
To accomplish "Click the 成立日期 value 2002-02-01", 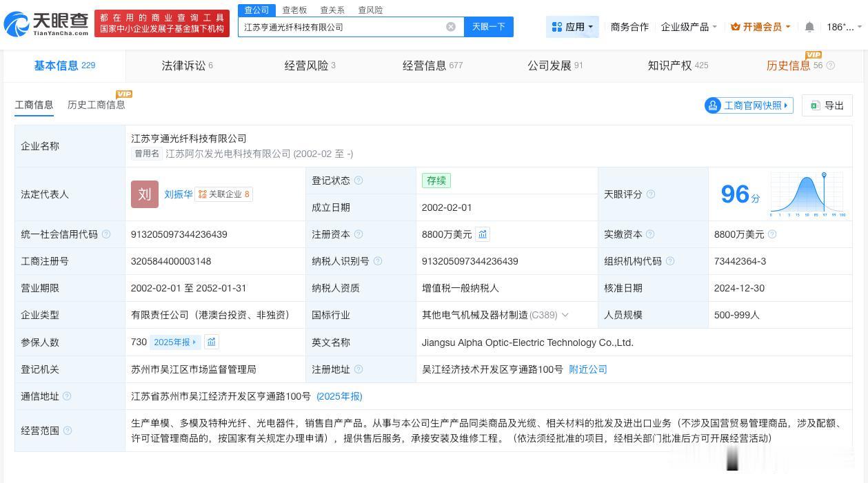I will point(447,207).
